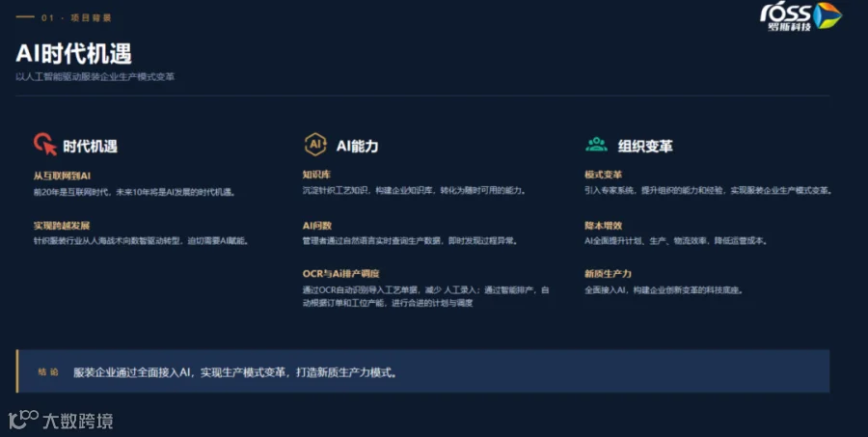Select the subheading 模式变革

(604, 175)
